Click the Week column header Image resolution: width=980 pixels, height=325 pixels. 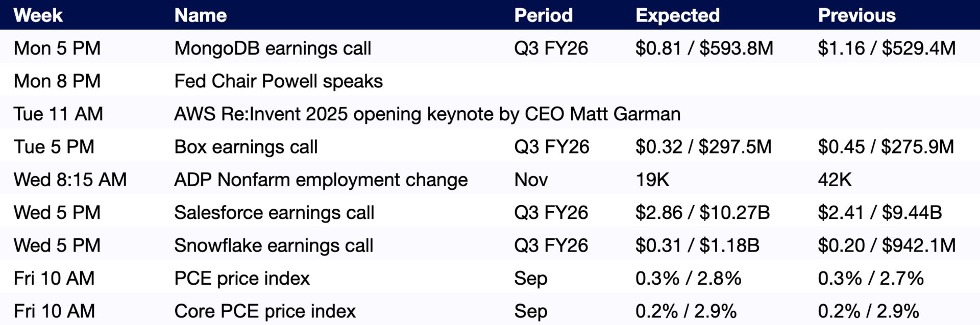38,15
